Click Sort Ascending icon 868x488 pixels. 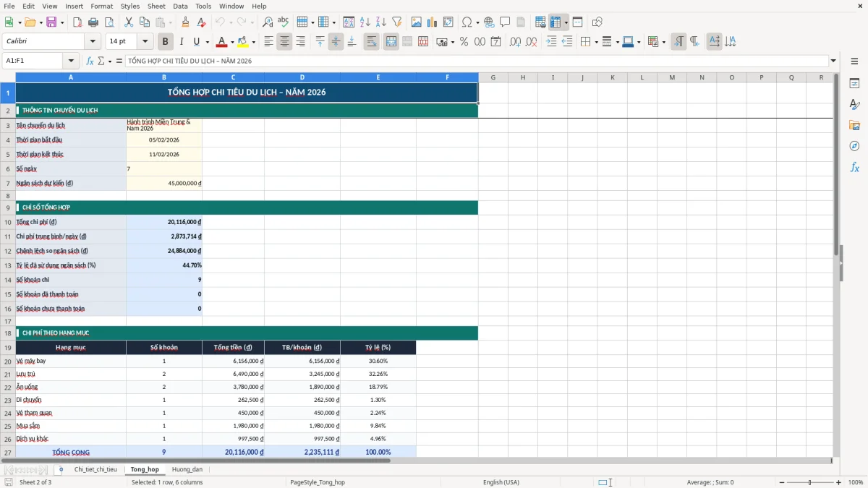click(x=365, y=22)
